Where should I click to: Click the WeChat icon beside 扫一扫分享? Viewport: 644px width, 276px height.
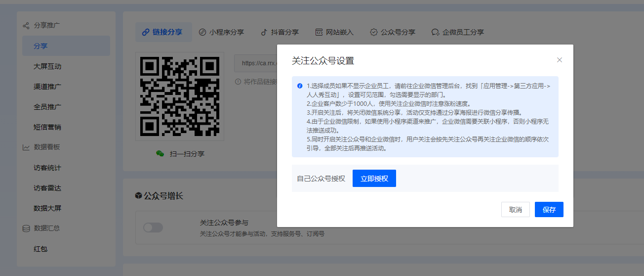tap(160, 154)
